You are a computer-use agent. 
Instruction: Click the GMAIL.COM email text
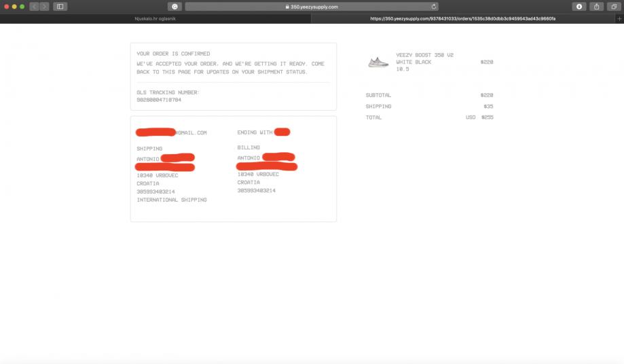pyautogui.click(x=191, y=133)
